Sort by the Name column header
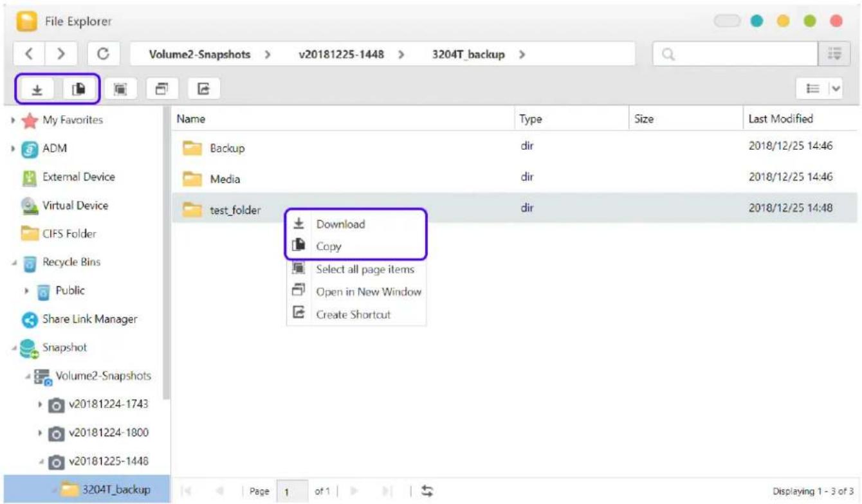 tap(191, 119)
